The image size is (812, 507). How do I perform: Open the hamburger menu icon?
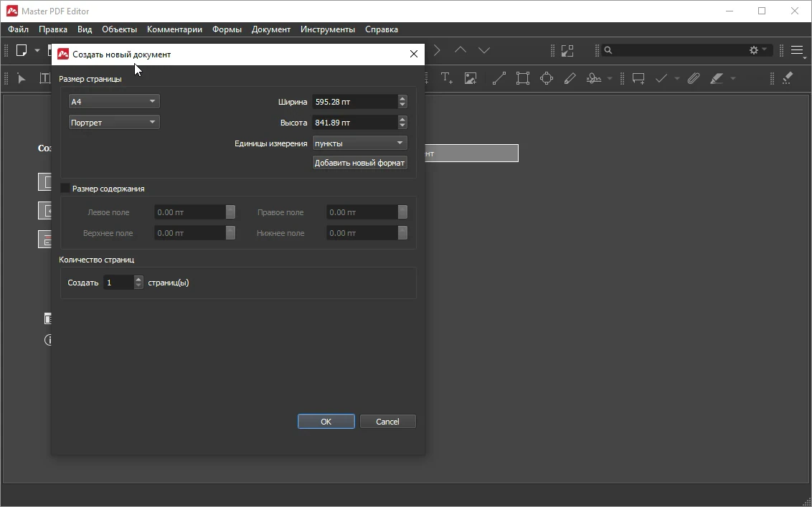pos(798,50)
